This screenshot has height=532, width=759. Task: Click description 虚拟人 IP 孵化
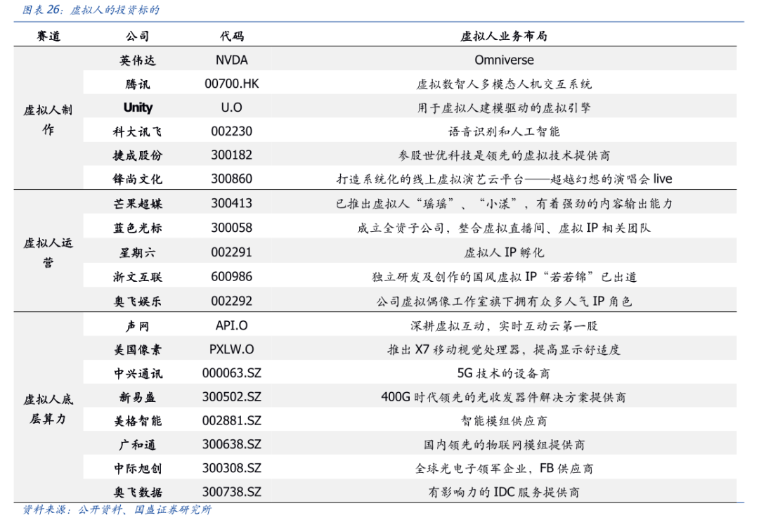tap(504, 252)
